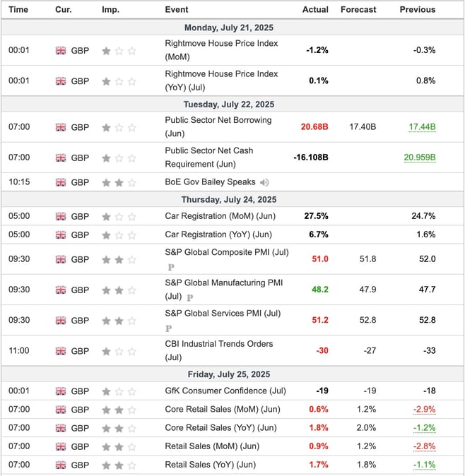Click the Thursday, July 24, 2025 date header
465x476 pixels.
(229, 200)
